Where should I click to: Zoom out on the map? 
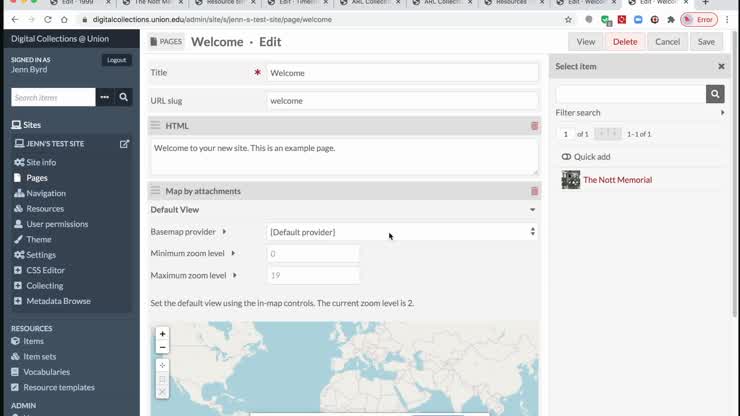click(x=163, y=347)
